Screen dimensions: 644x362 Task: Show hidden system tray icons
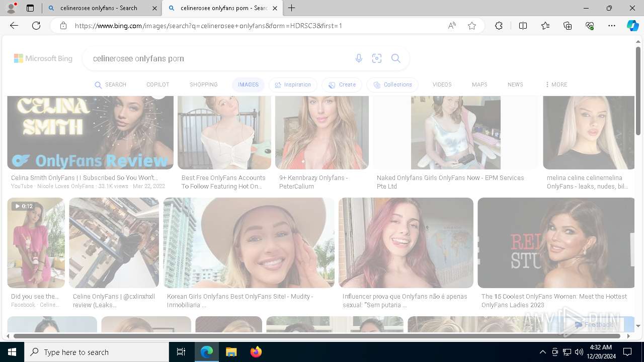542,352
